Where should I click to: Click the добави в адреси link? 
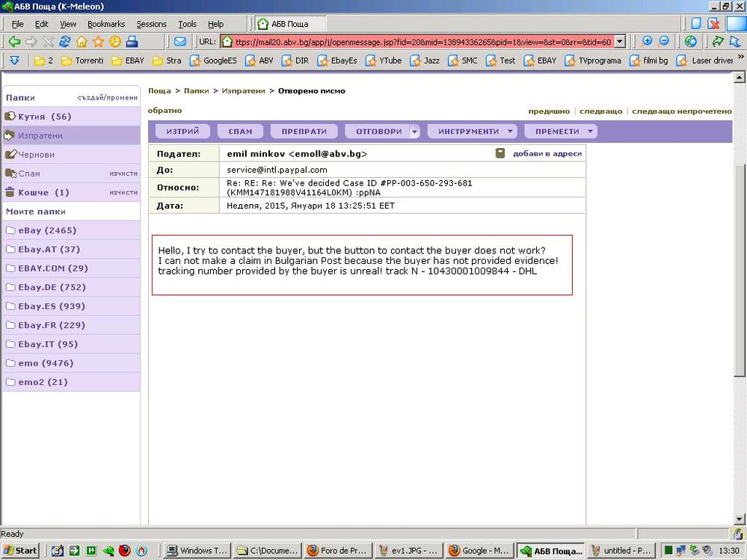pyautogui.click(x=547, y=154)
